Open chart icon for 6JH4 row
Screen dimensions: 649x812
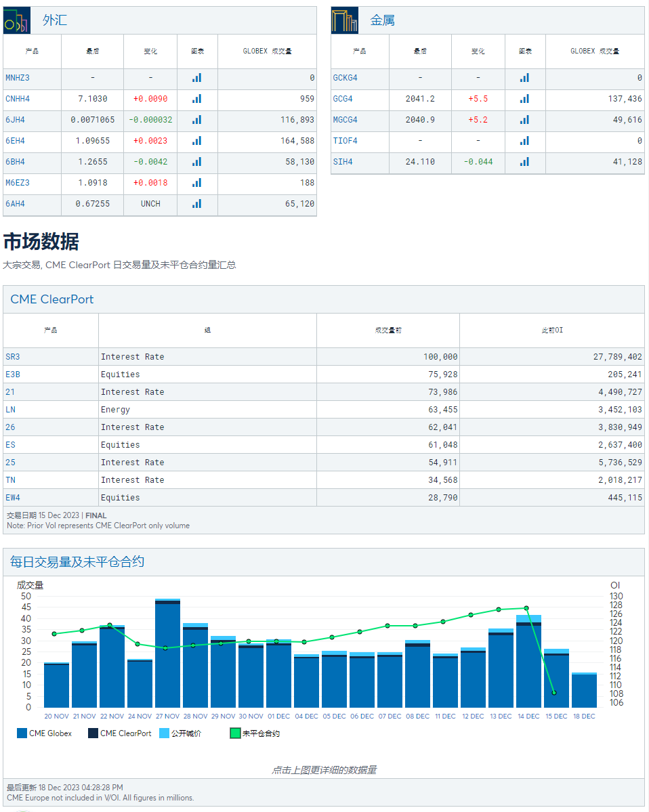pyautogui.click(x=197, y=120)
